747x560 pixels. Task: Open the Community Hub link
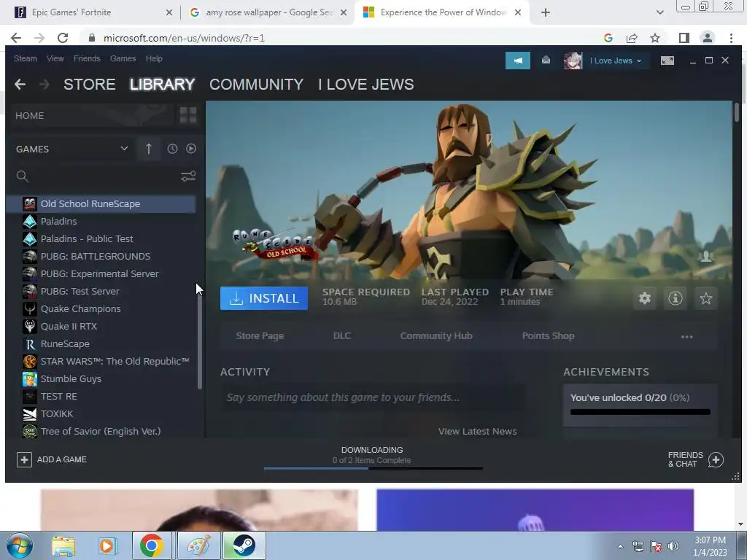tap(436, 336)
